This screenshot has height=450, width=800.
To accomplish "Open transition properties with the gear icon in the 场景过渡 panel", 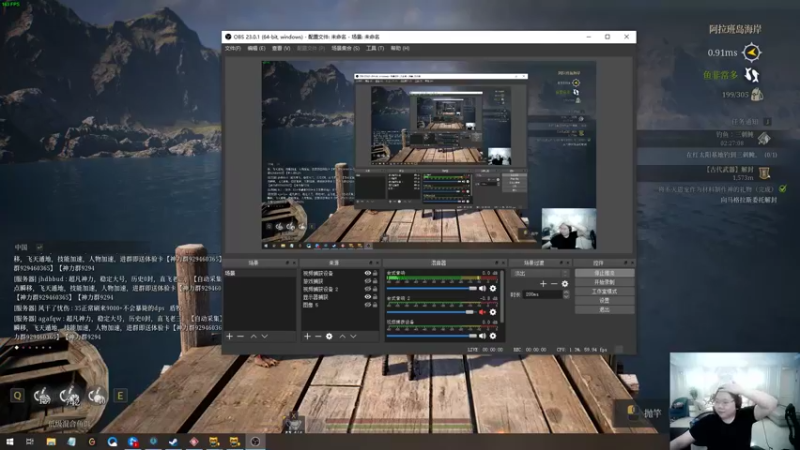I will coord(565,284).
